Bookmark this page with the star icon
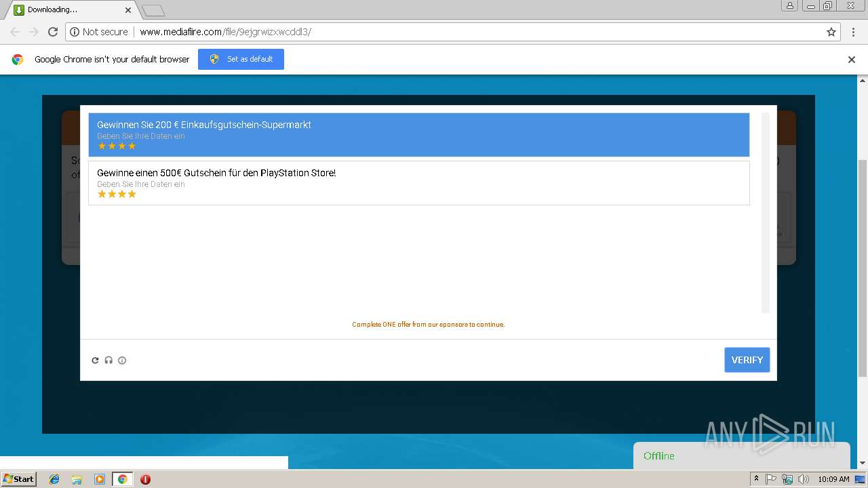The width and height of the screenshot is (868, 488). 831,32
